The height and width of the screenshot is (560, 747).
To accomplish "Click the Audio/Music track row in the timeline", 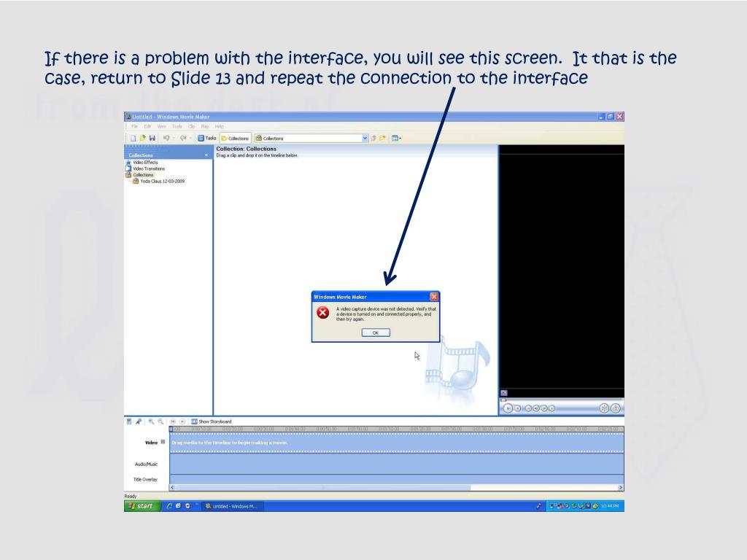I will point(396,464).
